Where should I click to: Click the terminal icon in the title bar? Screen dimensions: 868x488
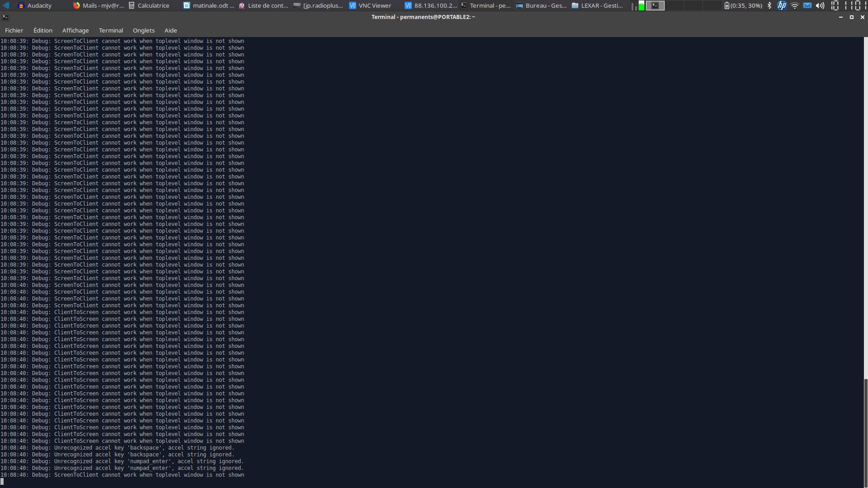point(5,17)
